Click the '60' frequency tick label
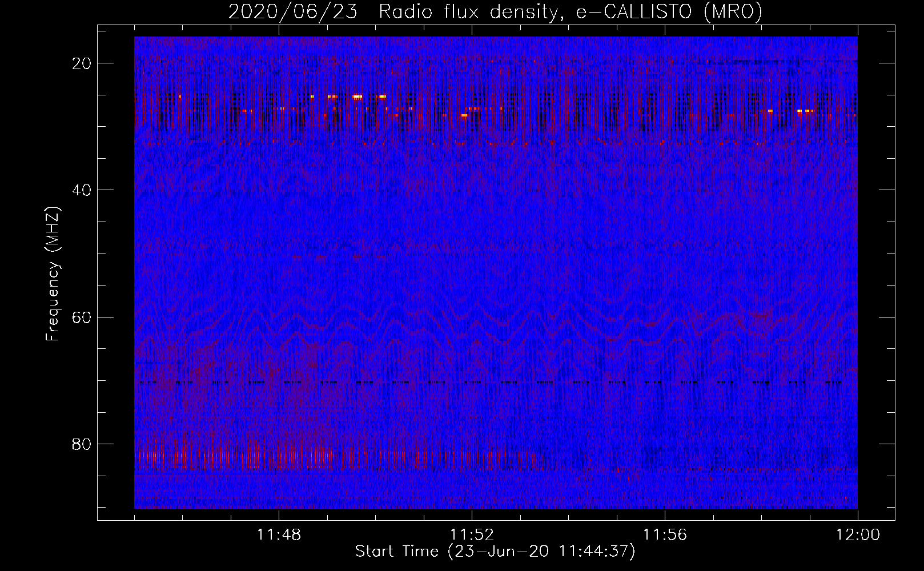Viewport: 924px width, 571px height. pyautogui.click(x=82, y=317)
